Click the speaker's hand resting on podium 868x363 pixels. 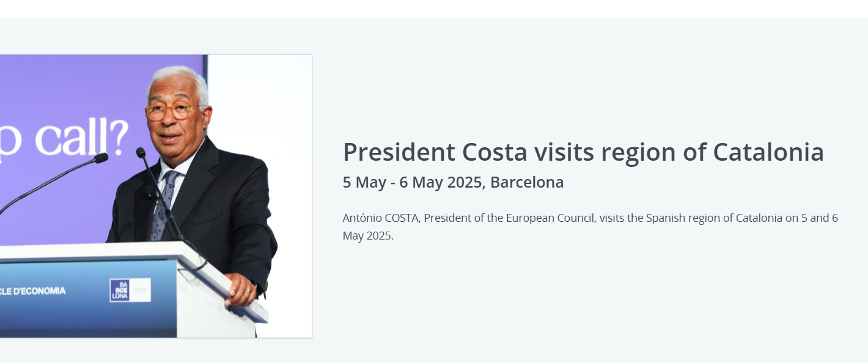(x=241, y=290)
